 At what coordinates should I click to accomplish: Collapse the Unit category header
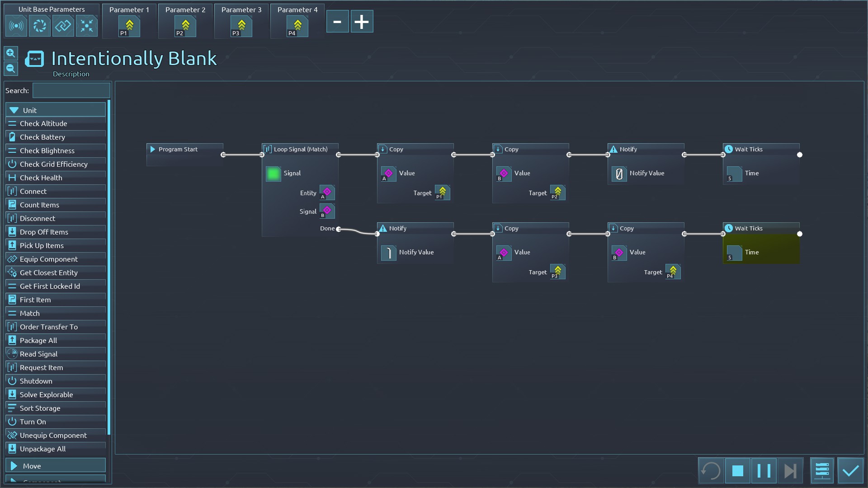click(56, 110)
